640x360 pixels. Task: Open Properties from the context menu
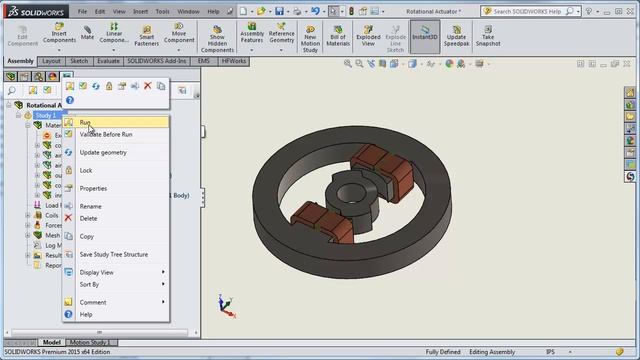coord(116,188)
